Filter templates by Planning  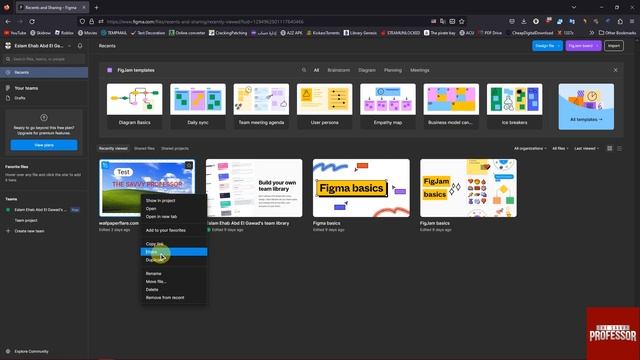393,70
